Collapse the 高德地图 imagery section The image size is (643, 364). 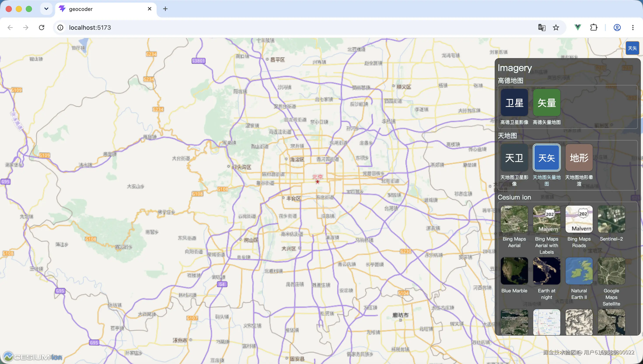click(510, 80)
